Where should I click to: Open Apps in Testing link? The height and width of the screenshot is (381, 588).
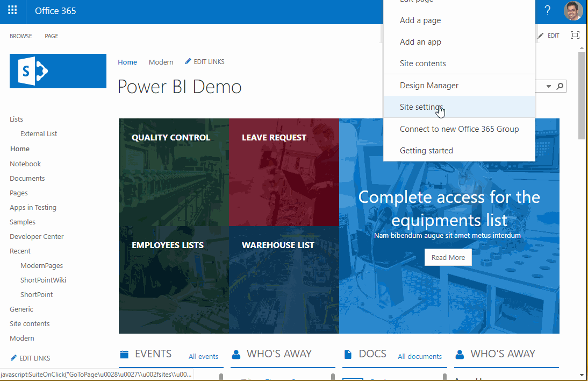click(x=33, y=208)
